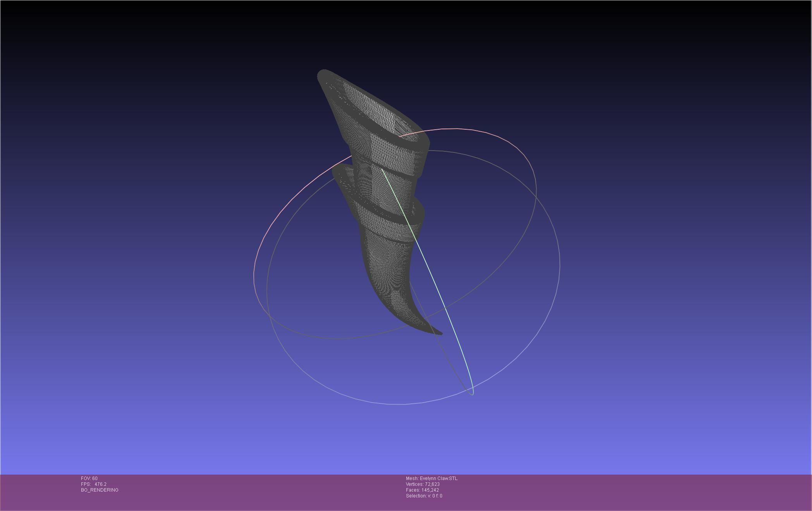Viewport: 812px width, 511px height.
Task: Click 'Mesh: Evelynn Claw.STL' text
Action: tap(432, 478)
